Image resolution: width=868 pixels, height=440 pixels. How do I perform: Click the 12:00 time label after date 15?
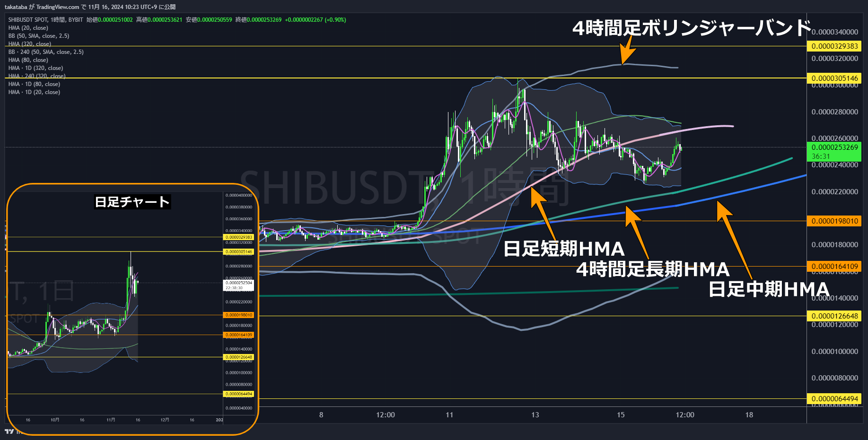(685, 415)
